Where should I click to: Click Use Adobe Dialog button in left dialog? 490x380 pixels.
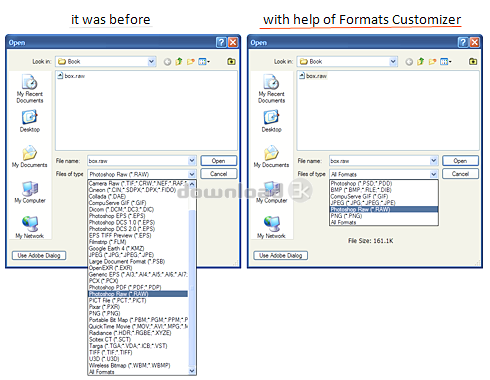point(39,255)
